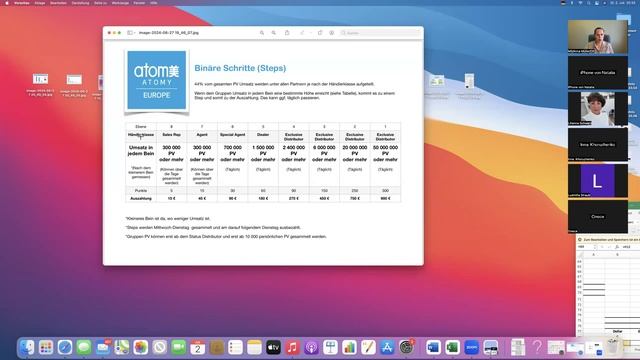Click the circular markup toolbar icon

coord(331,33)
